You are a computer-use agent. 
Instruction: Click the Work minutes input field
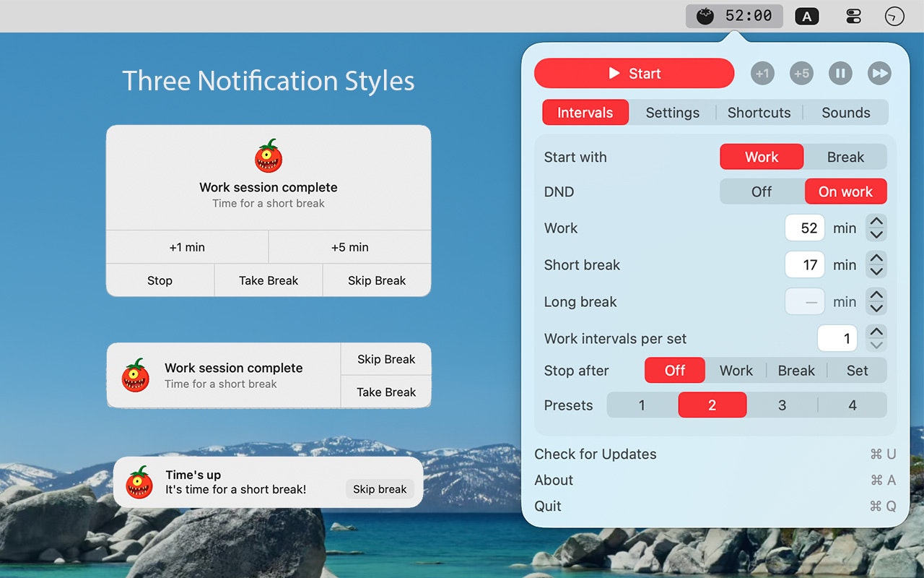(x=804, y=228)
